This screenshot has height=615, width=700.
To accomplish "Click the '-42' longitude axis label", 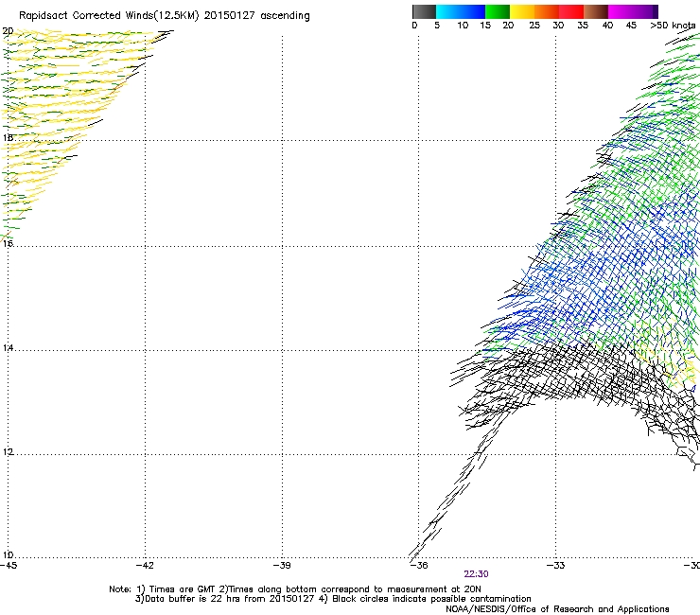I will click(x=145, y=565).
